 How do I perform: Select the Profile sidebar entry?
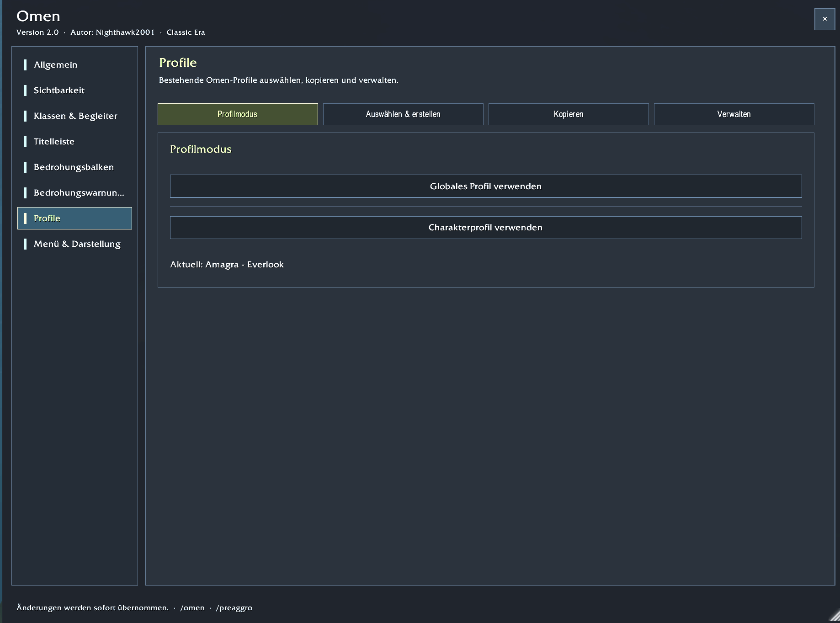74,218
